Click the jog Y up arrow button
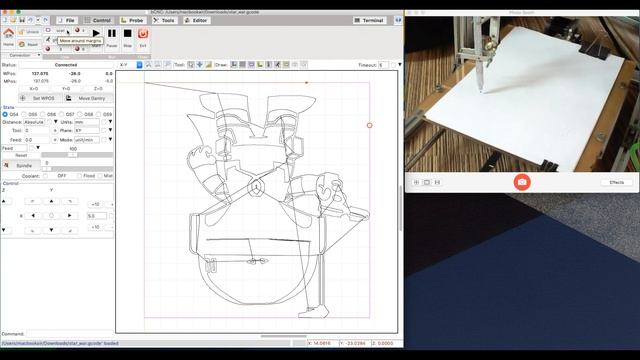 tap(51, 201)
